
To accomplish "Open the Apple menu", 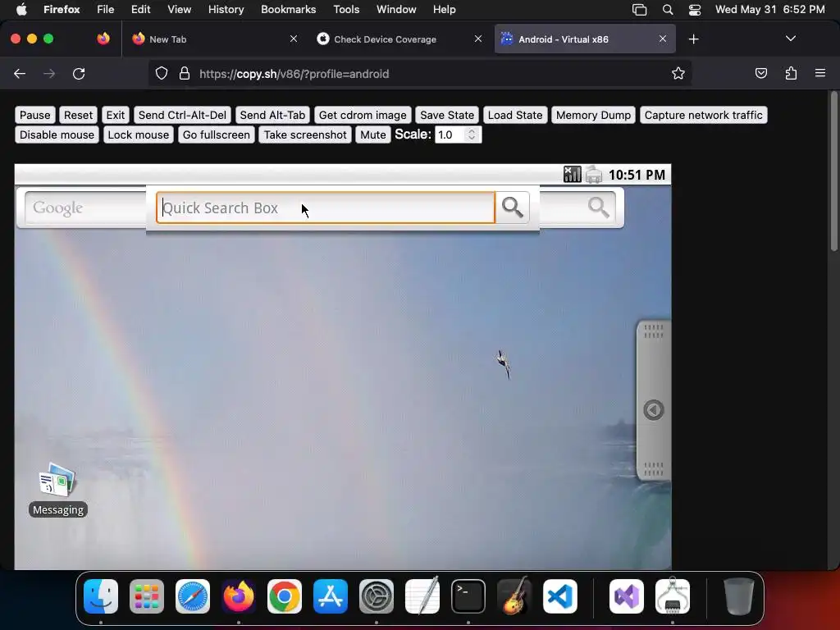I will point(21,10).
